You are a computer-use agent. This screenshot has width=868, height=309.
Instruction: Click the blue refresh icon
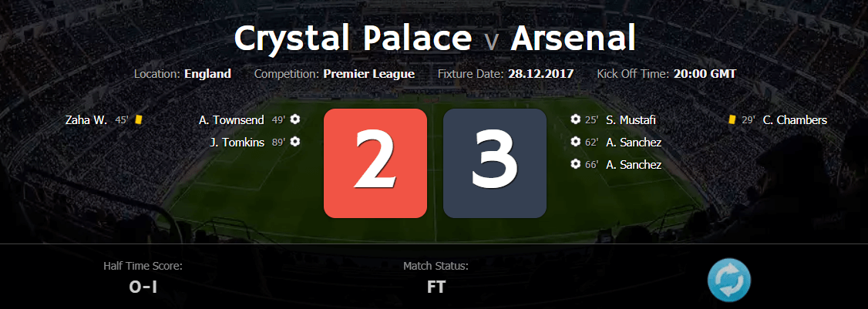click(x=729, y=280)
